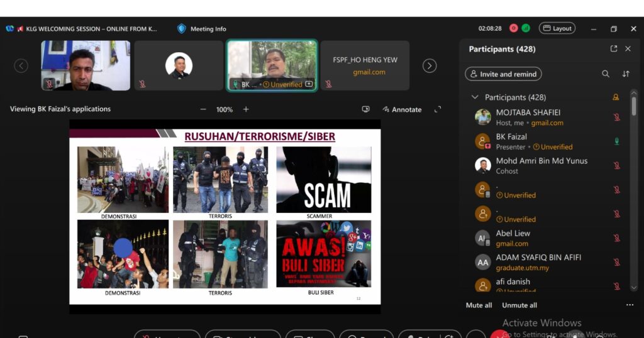This screenshot has height=338, width=644.
Task: Click the Annotate tool
Action: coord(402,109)
